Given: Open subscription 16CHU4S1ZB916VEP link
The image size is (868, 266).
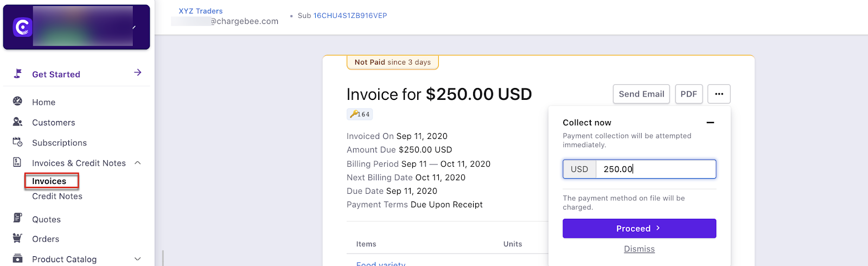Looking at the screenshot, I should click(350, 16).
